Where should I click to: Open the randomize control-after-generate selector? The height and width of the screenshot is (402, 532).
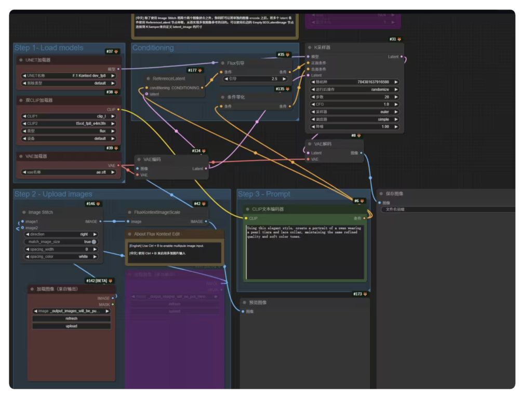(x=355, y=89)
